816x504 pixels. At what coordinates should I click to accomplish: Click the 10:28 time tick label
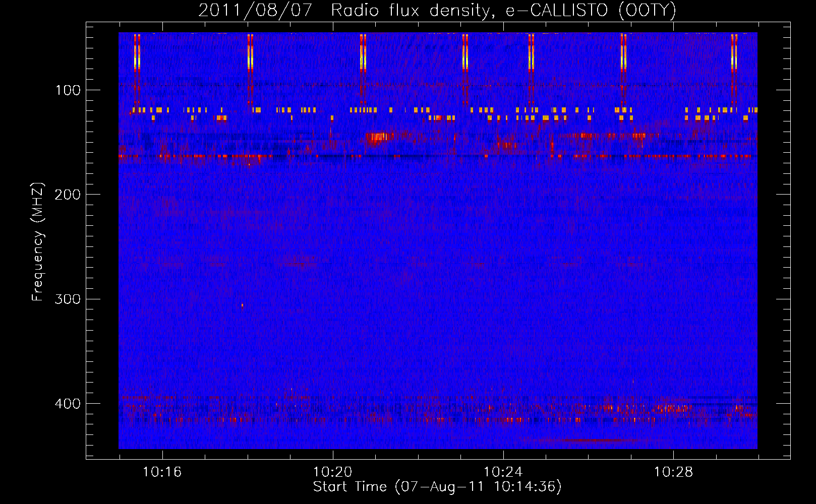point(674,472)
